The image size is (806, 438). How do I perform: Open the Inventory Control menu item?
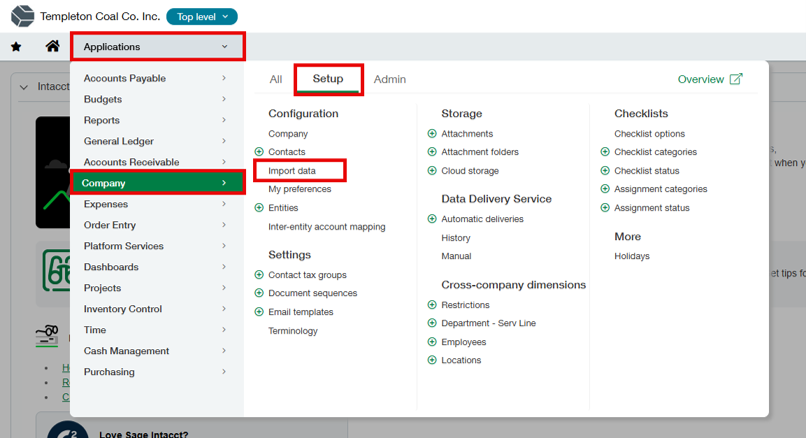point(157,309)
